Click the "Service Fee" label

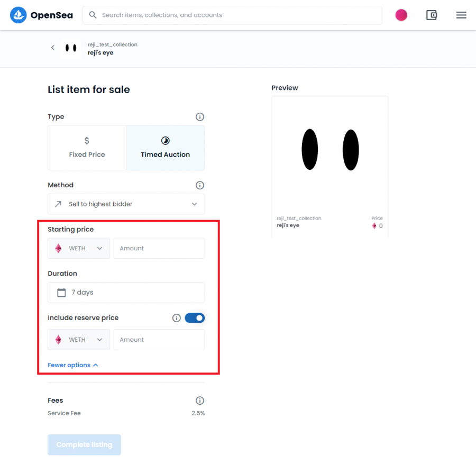[x=64, y=413]
